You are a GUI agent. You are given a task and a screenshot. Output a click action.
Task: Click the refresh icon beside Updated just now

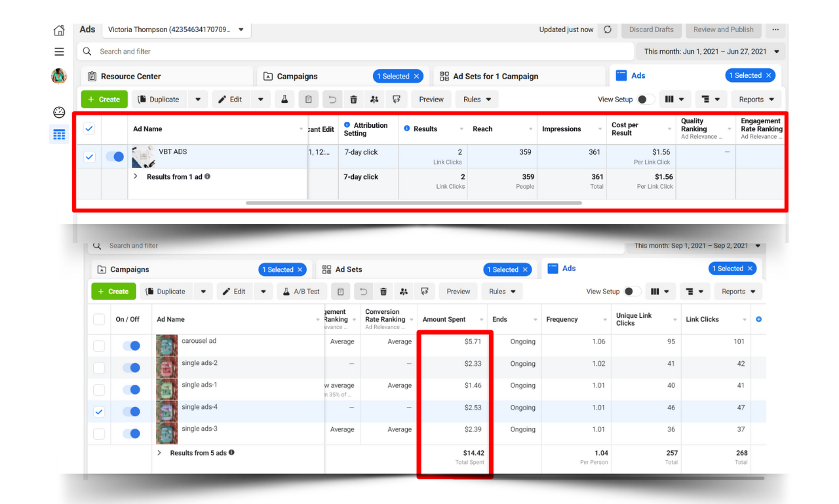coord(608,29)
